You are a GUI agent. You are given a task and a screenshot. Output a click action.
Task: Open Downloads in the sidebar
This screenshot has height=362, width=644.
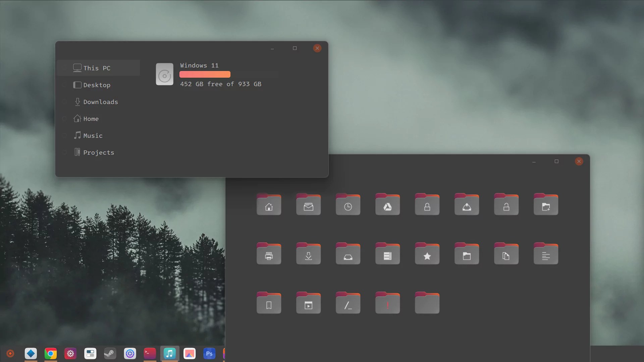coord(100,102)
